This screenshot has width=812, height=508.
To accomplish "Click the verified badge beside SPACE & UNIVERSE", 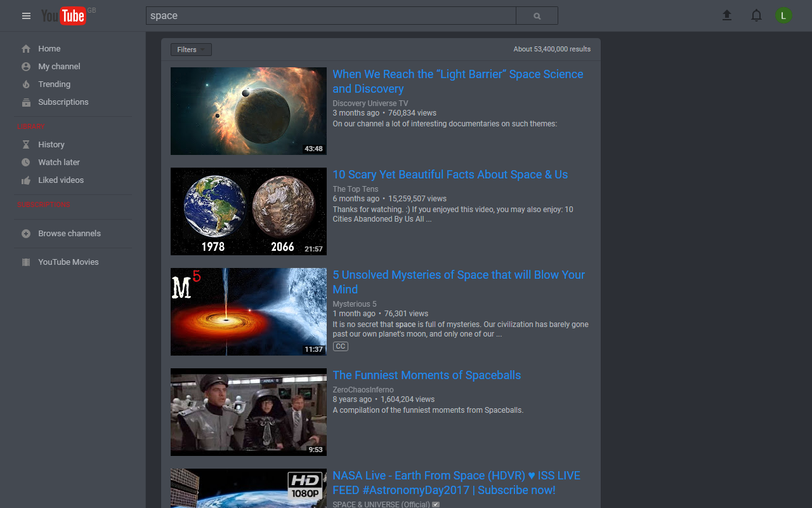I will pyautogui.click(x=436, y=504).
